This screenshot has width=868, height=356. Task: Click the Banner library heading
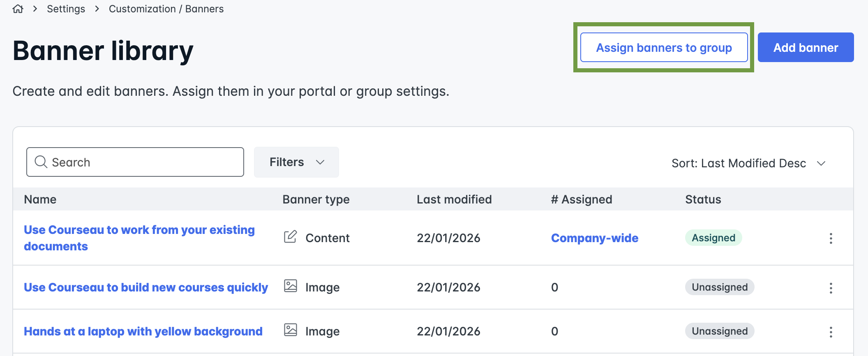103,51
